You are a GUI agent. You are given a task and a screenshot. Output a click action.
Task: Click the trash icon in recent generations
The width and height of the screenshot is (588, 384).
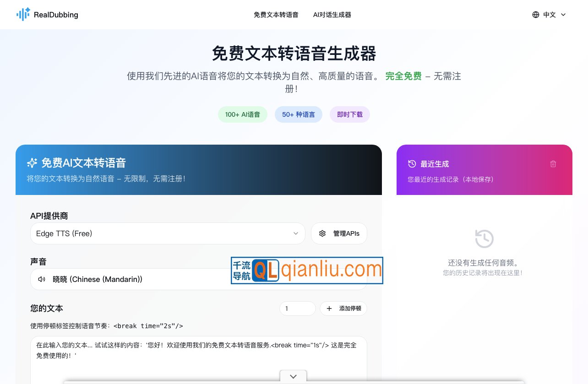(553, 164)
